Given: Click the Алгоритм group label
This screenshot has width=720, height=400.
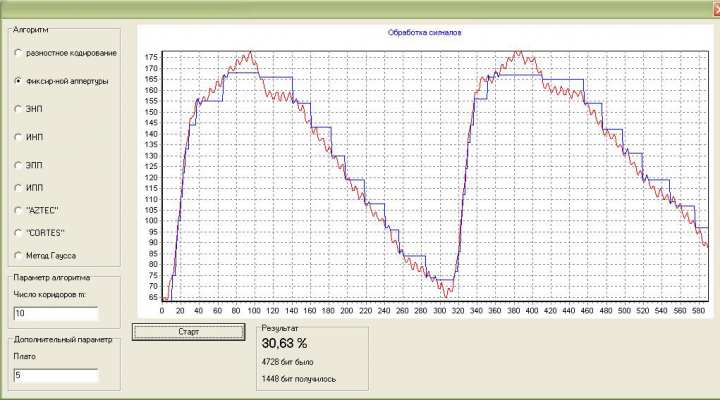Looking at the screenshot, I should point(30,30).
